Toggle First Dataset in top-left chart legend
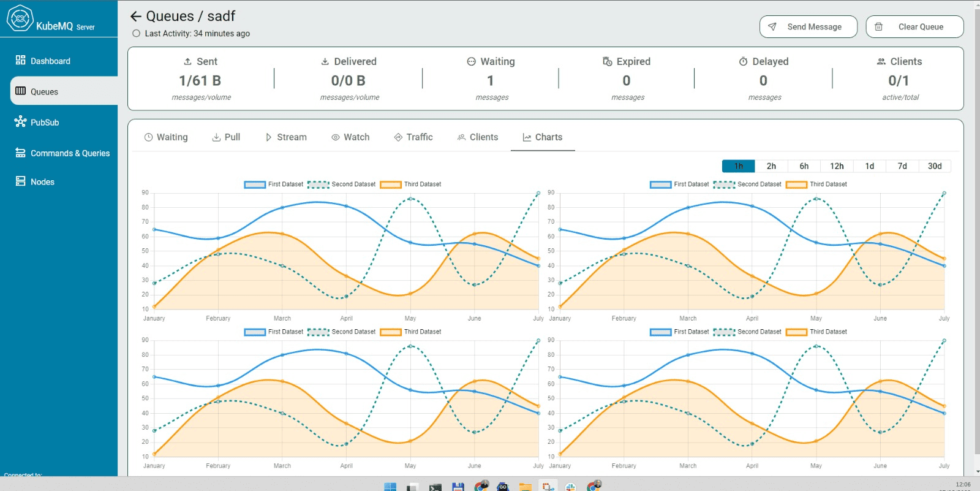Viewport: 980px width, 491px height. pyautogui.click(x=274, y=185)
